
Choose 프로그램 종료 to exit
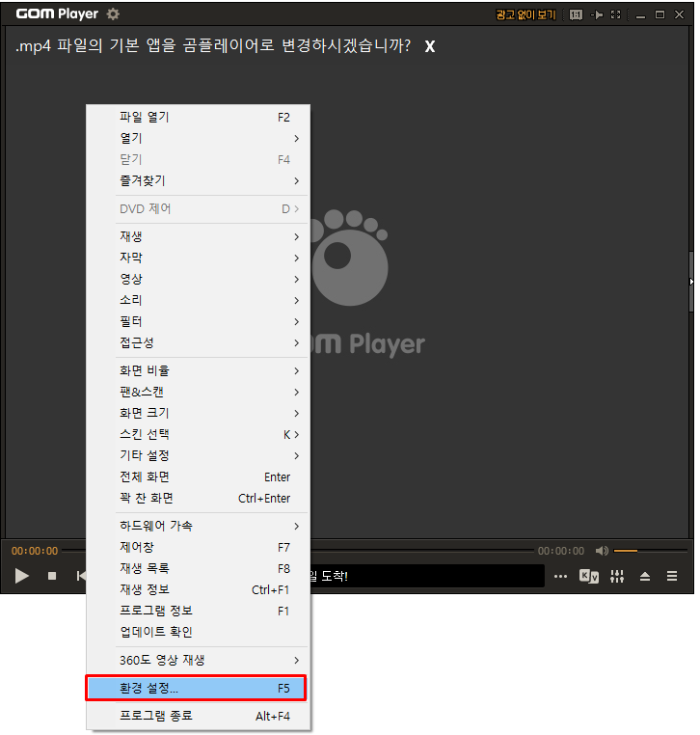(198, 717)
